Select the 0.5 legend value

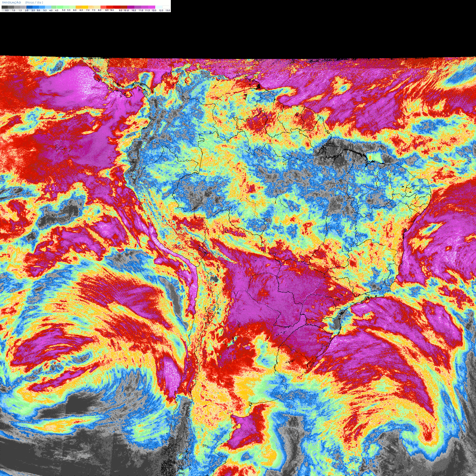pyautogui.click(x=7, y=10)
